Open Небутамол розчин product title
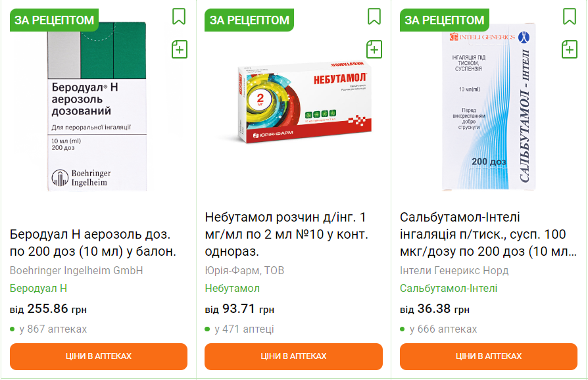Image resolution: width=588 pixels, height=380 pixels. tap(287, 234)
